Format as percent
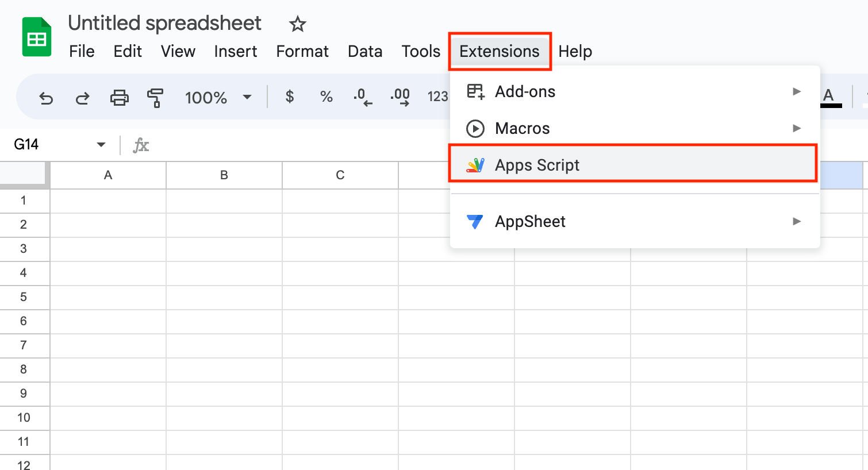 pos(327,97)
